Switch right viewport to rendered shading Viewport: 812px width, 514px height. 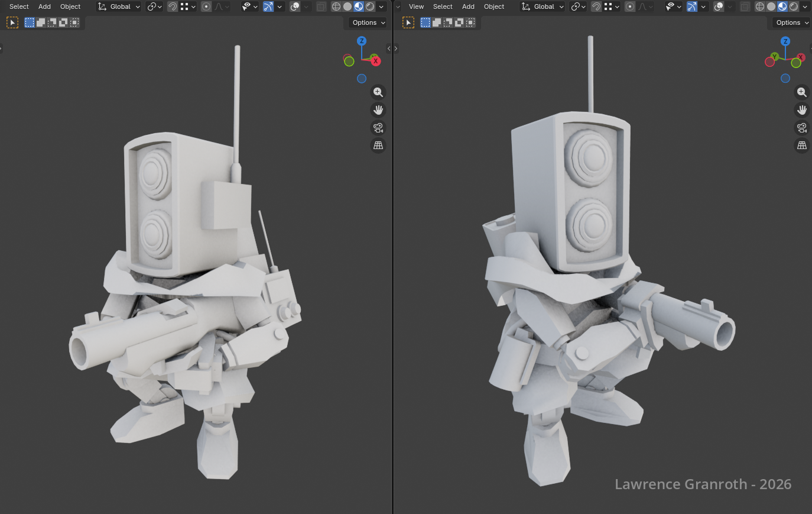click(x=794, y=7)
